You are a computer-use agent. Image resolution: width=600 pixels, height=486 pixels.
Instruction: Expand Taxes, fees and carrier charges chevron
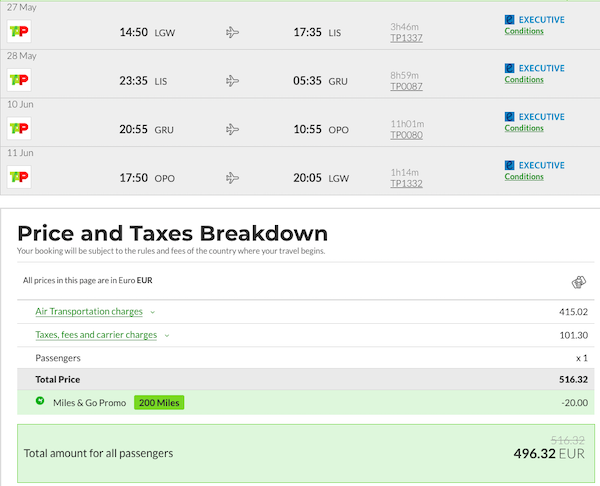(x=167, y=336)
